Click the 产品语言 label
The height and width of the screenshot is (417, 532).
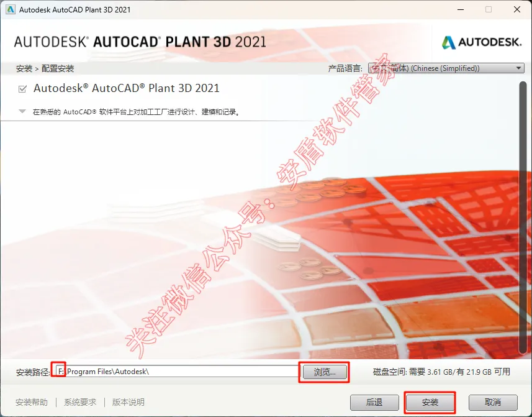tap(345, 68)
